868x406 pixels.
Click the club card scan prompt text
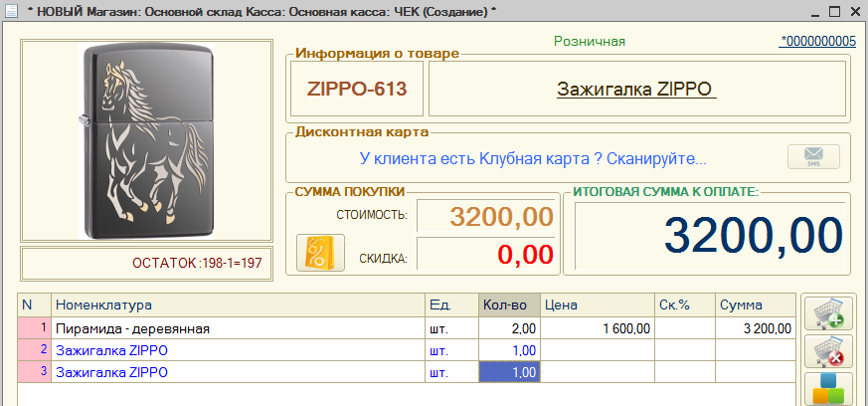pyautogui.click(x=533, y=159)
